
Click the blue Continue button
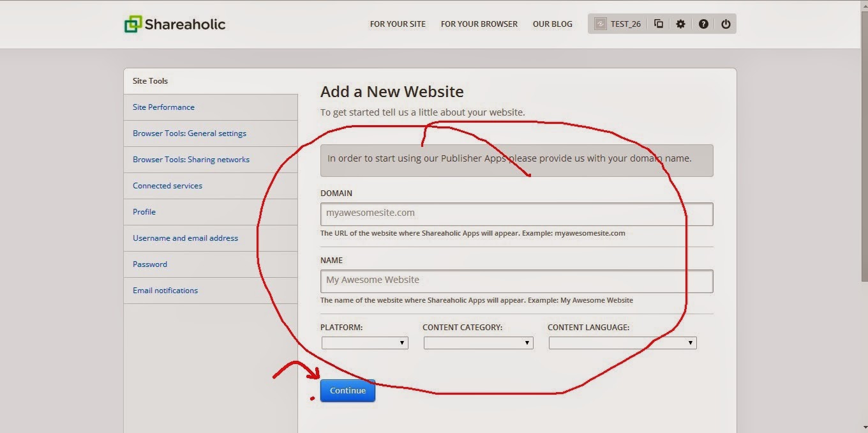[x=348, y=391]
